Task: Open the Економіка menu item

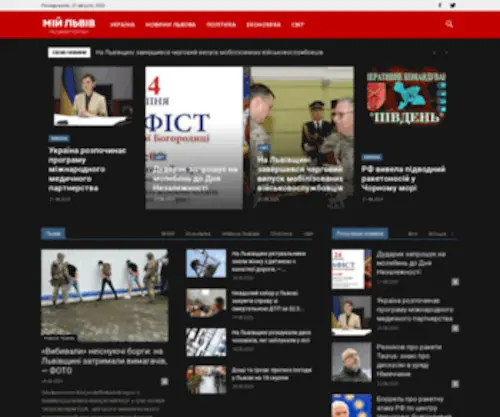Action: coord(263,25)
